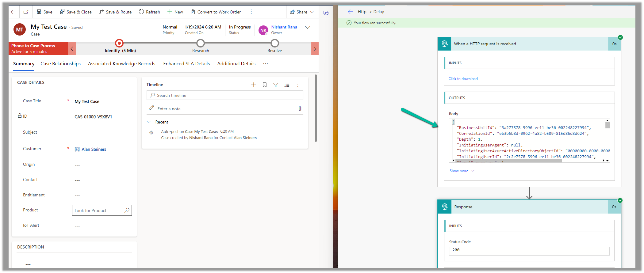This screenshot has height=273, width=644.
Task: Click the 'Click to download' inputs link
Action: (x=463, y=79)
